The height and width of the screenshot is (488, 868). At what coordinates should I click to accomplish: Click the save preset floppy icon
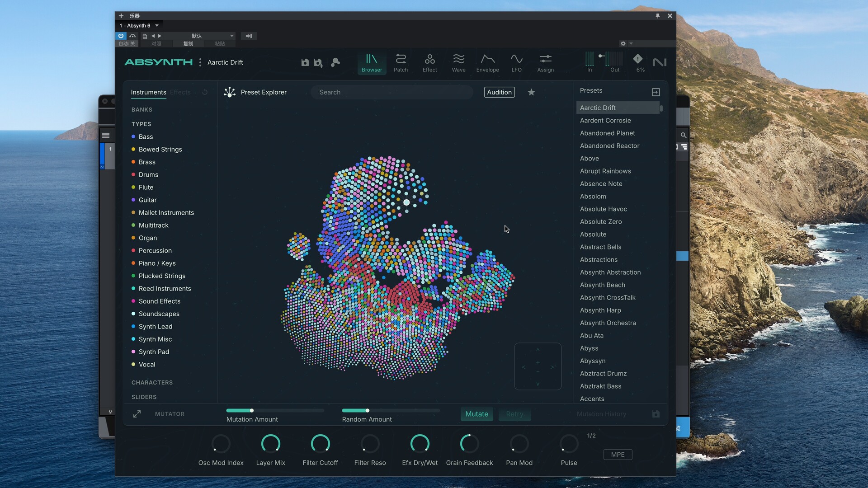[x=305, y=62]
